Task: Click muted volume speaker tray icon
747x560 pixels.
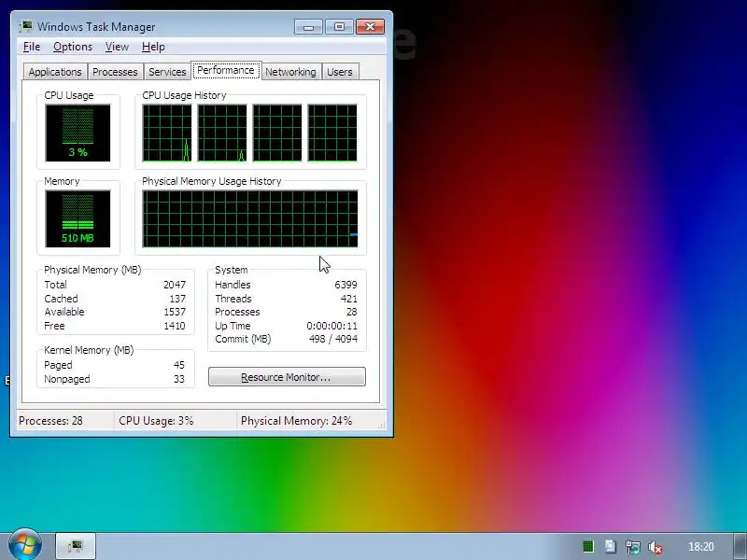Action: [x=655, y=547]
